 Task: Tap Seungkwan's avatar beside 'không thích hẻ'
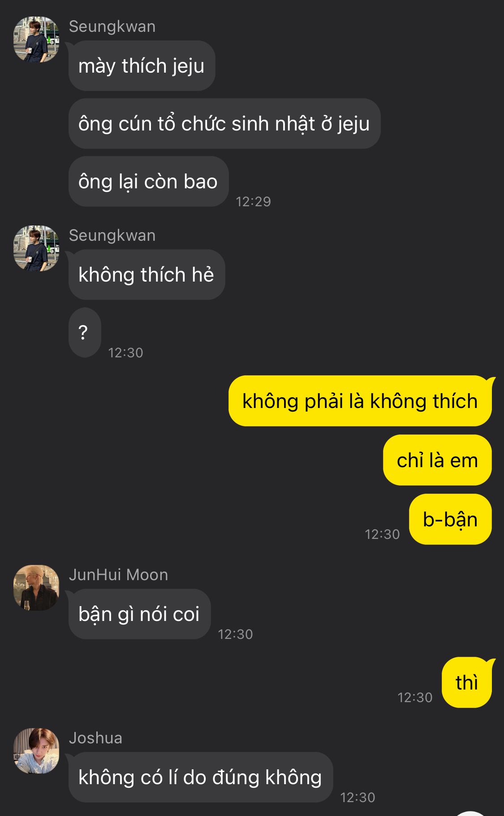click(36, 248)
